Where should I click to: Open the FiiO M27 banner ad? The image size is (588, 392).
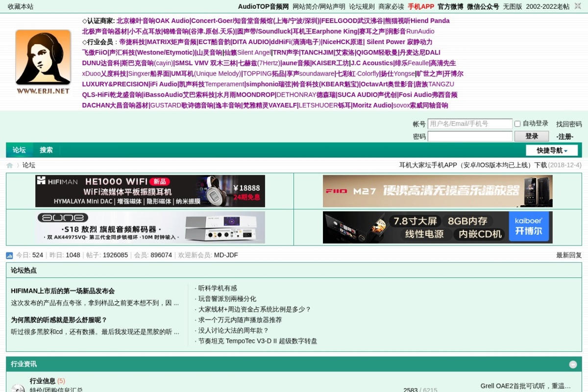point(438,191)
